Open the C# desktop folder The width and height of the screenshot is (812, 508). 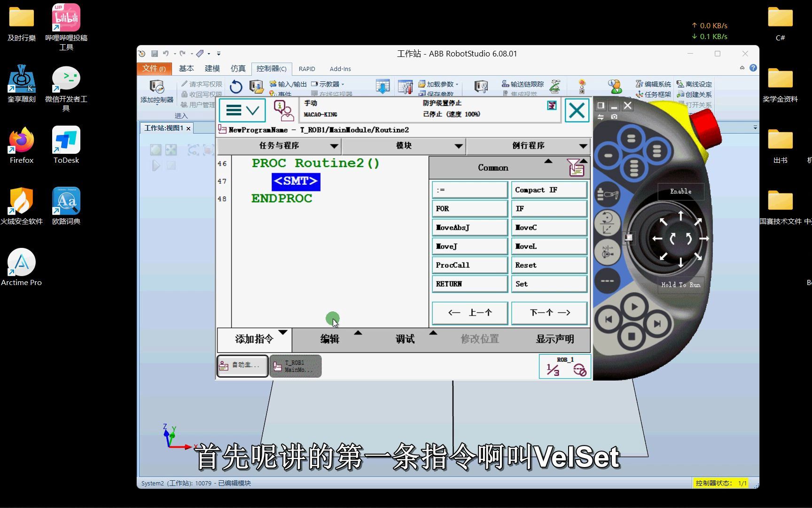click(780, 23)
